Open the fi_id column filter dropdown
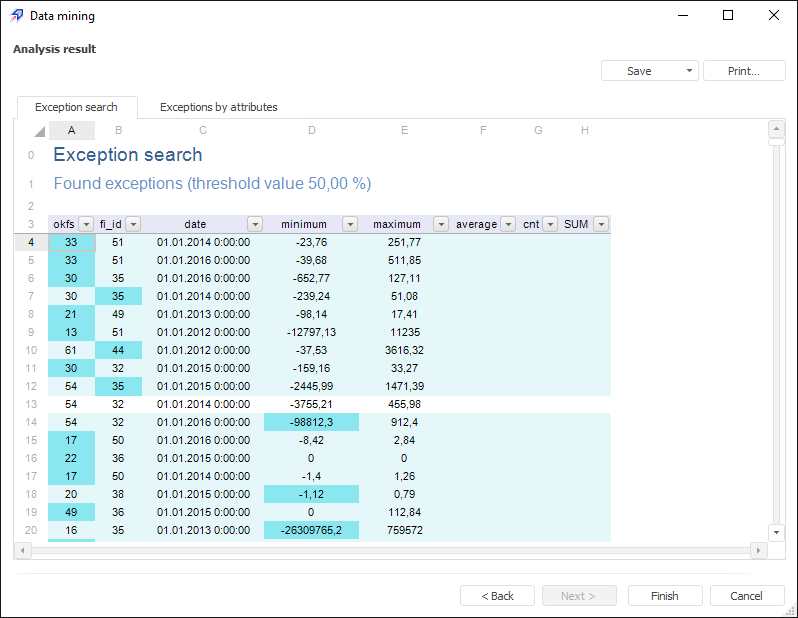 pos(133,224)
